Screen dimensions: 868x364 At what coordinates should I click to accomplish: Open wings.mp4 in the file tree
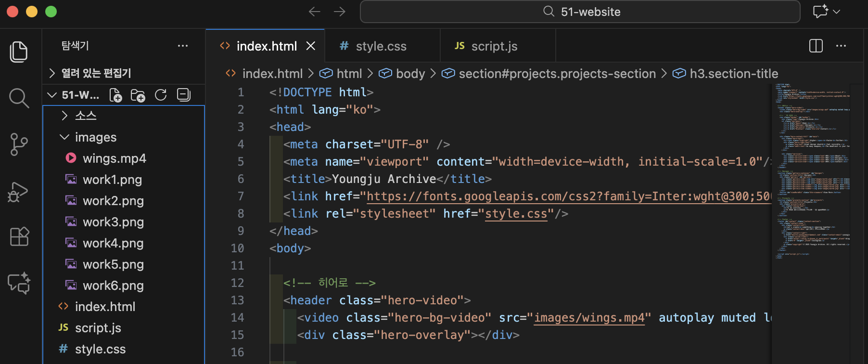(124, 158)
